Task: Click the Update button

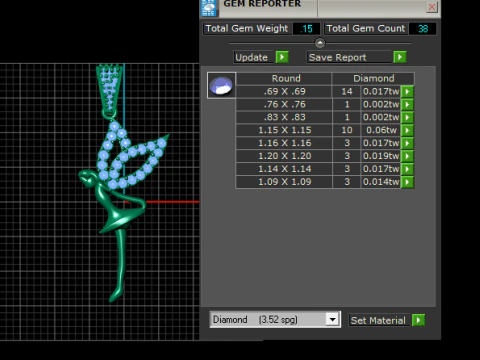Action: [254, 57]
